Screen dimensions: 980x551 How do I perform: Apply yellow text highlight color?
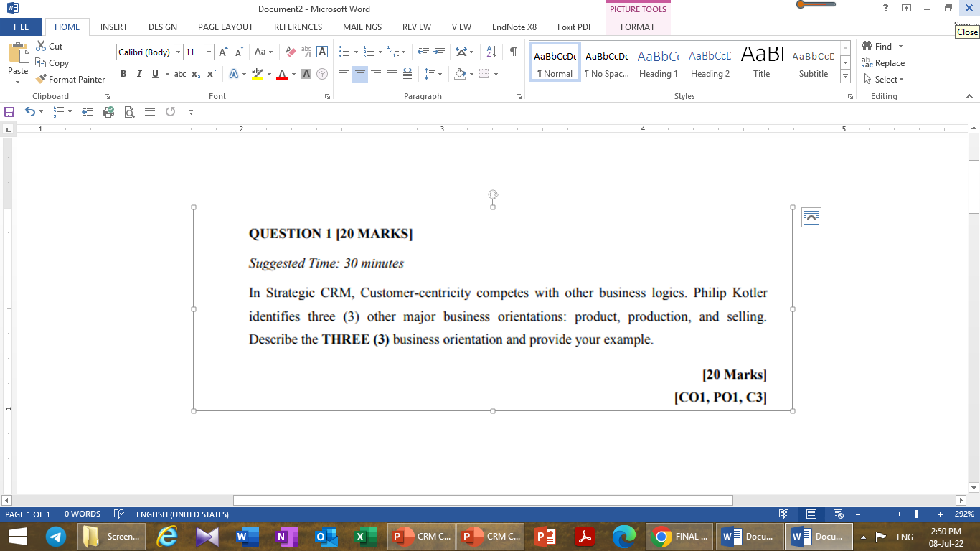[258, 74]
